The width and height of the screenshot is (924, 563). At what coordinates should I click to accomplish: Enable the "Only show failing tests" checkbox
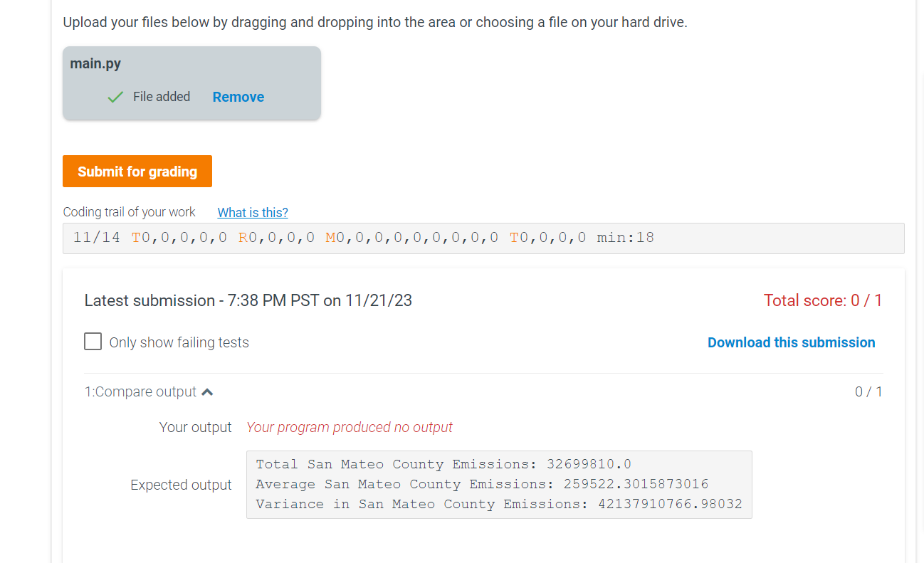[93, 341]
